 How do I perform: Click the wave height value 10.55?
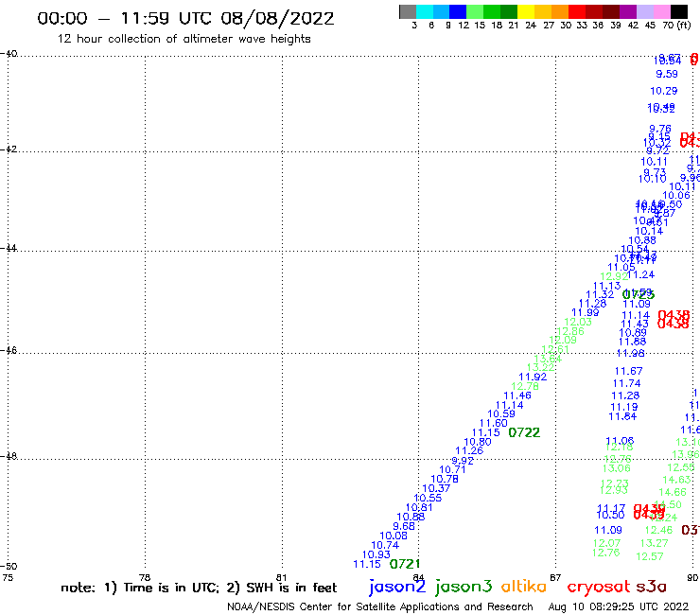click(x=428, y=498)
